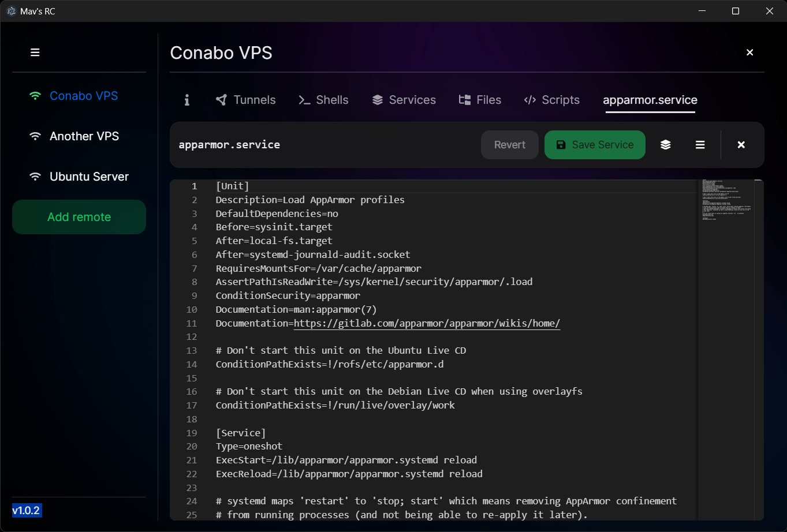Screen dimensions: 787x532
Task: Click the ExecStart line
Action: coord(346,460)
